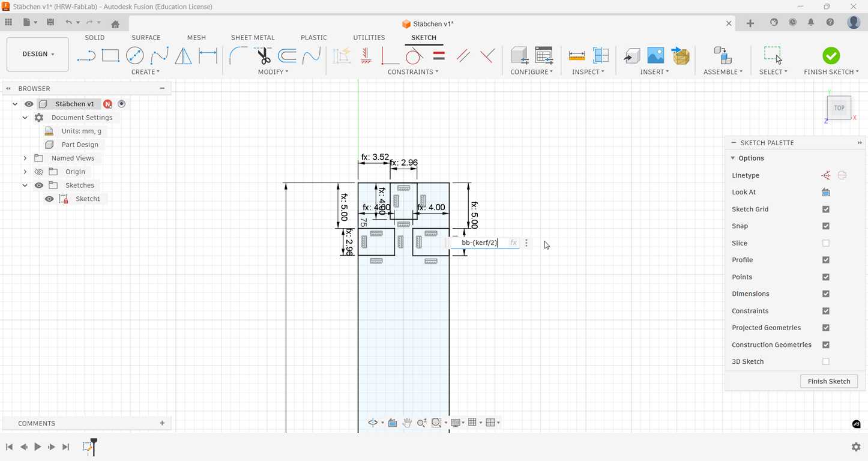Image resolution: width=868 pixels, height=461 pixels.
Task: Toggle the Sketch Grid checkbox
Action: pyautogui.click(x=826, y=209)
